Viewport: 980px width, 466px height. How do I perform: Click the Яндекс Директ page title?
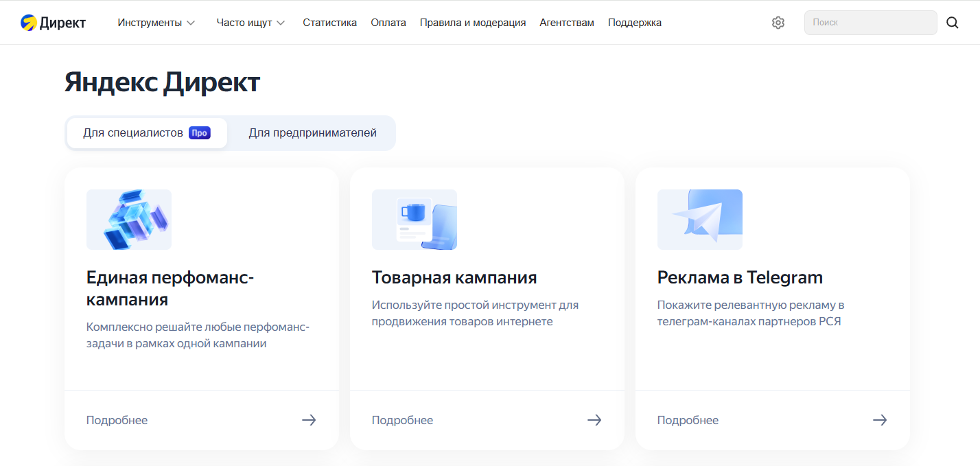point(163,82)
